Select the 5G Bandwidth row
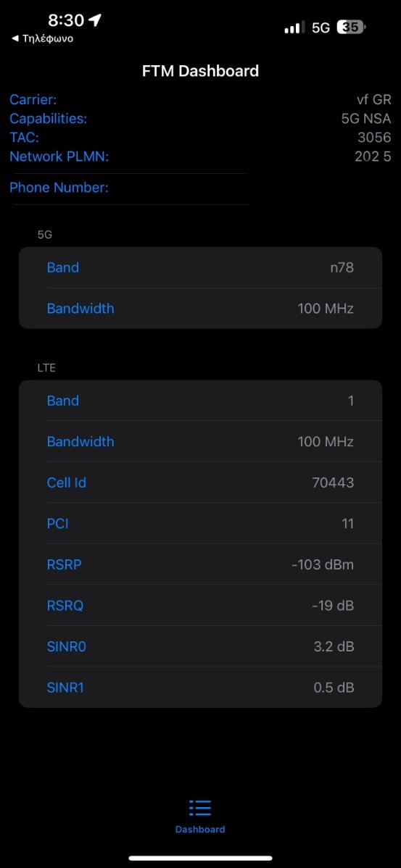This screenshot has width=401, height=868. pos(200,309)
